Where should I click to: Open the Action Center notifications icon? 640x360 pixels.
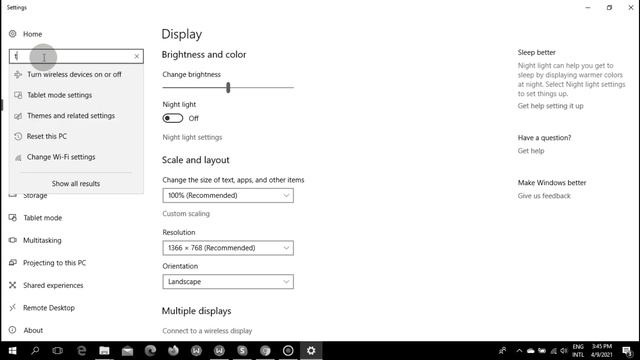627,351
